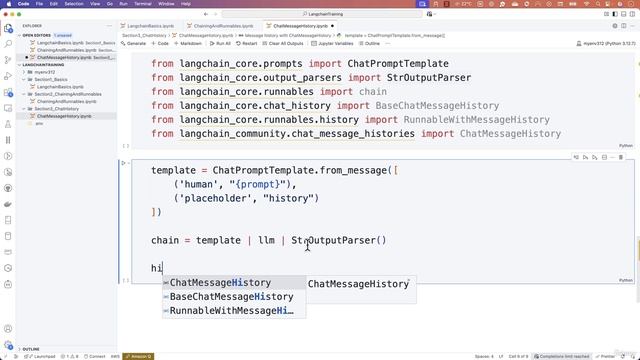Open LangchainBasics.ipynb in folder tree

60,87
